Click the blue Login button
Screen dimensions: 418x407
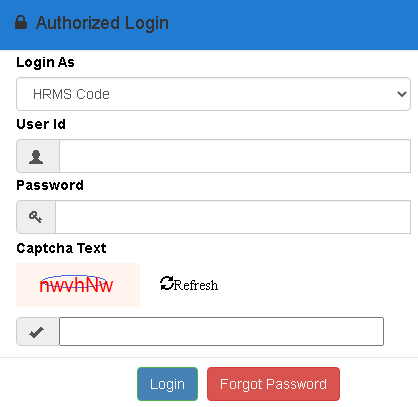tap(167, 384)
